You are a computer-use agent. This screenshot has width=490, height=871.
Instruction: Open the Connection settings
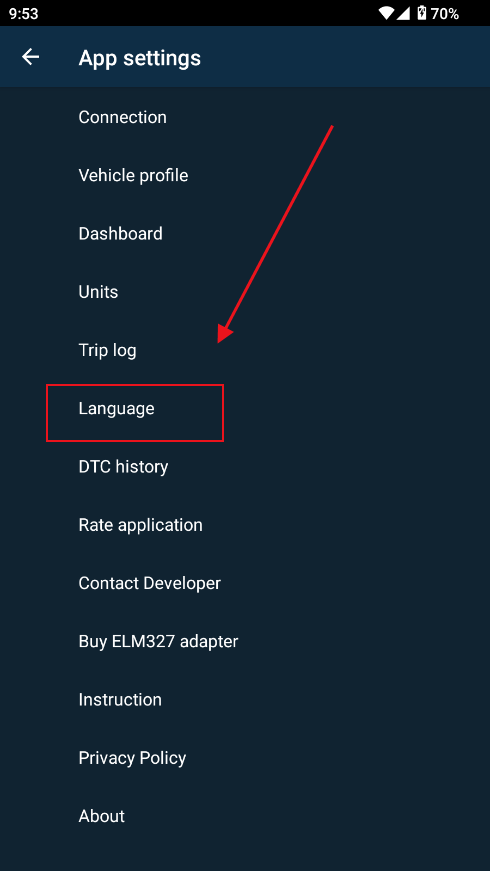click(245, 117)
